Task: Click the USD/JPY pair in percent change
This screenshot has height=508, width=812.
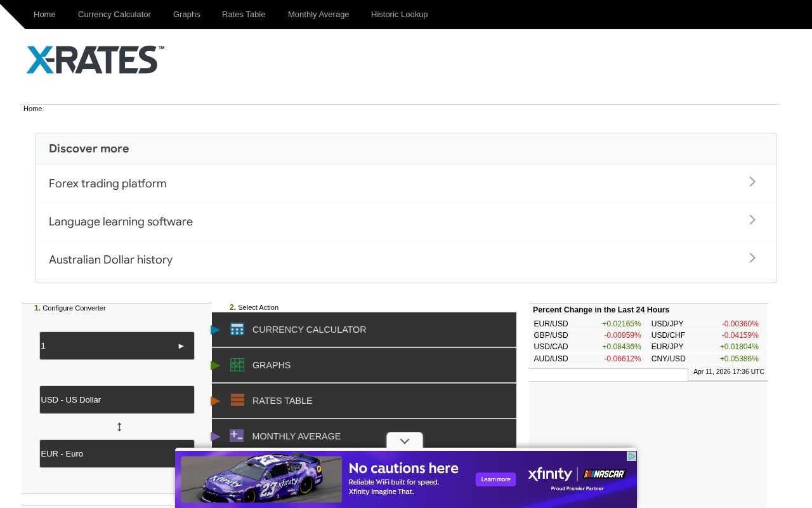Action: pos(667,324)
